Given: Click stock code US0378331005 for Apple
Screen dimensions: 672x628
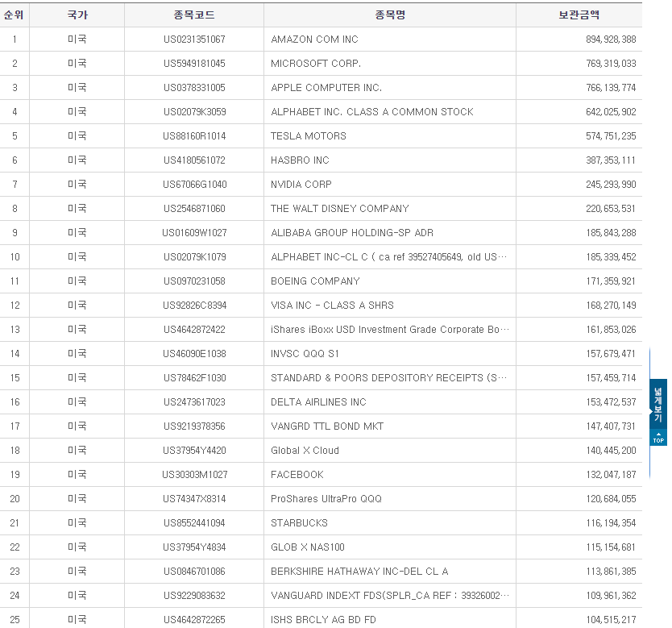Looking at the screenshot, I should [x=194, y=88].
